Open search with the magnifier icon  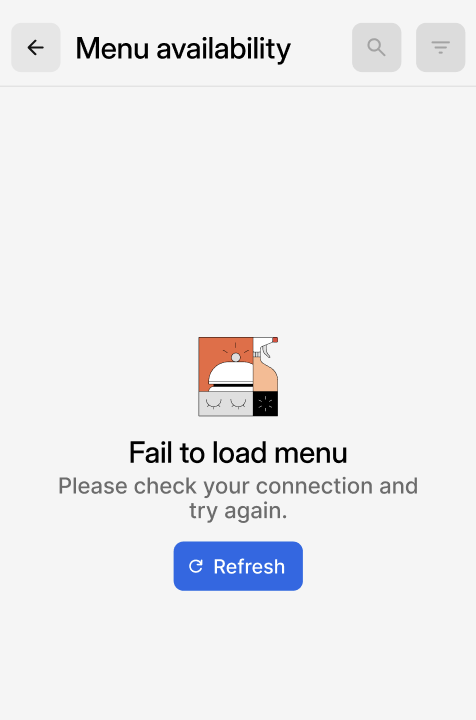(376, 47)
